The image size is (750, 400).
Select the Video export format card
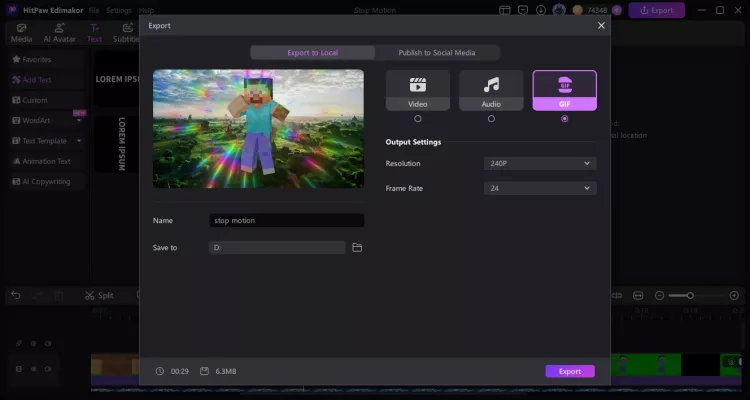418,90
